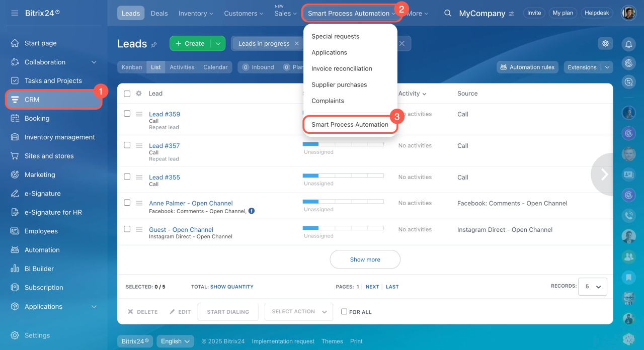
Task: Open the list settings gear button
Action: [x=605, y=43]
